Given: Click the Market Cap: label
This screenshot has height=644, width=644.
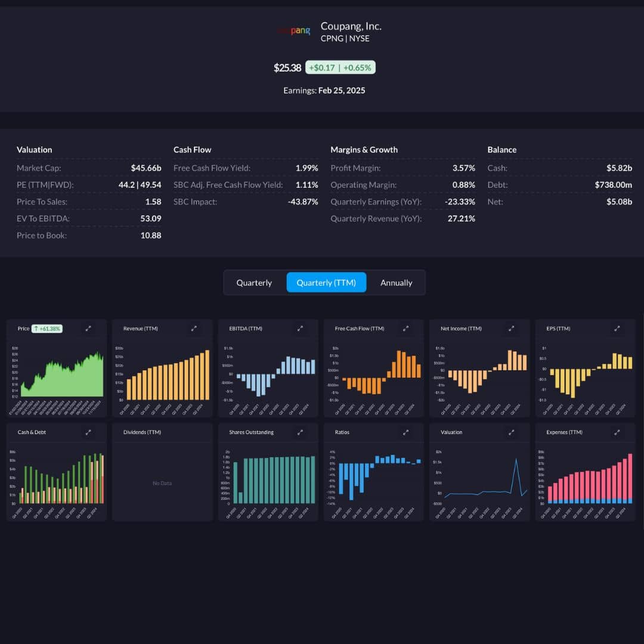Looking at the screenshot, I should [x=39, y=168].
